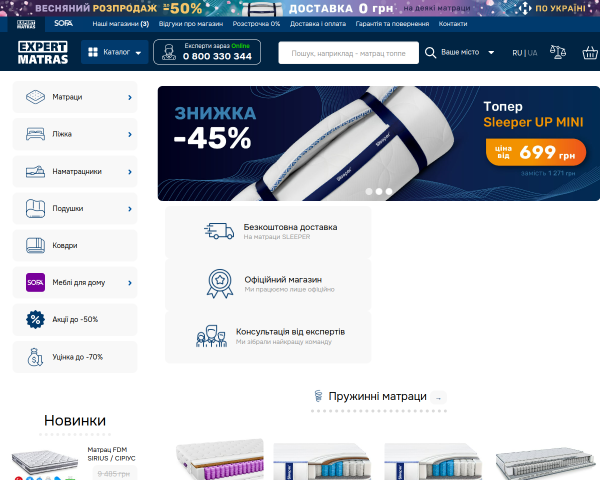Expand the Матраци category chevron
Viewport: 600px width, 480px height.
click(130, 98)
